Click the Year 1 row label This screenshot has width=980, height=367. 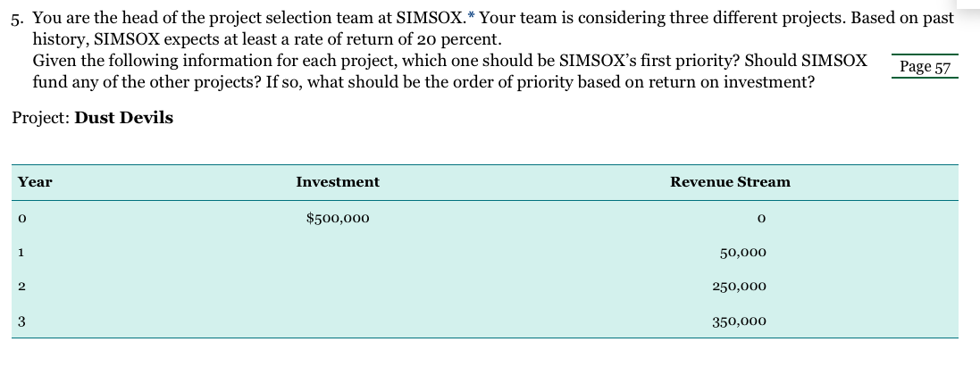click(21, 253)
